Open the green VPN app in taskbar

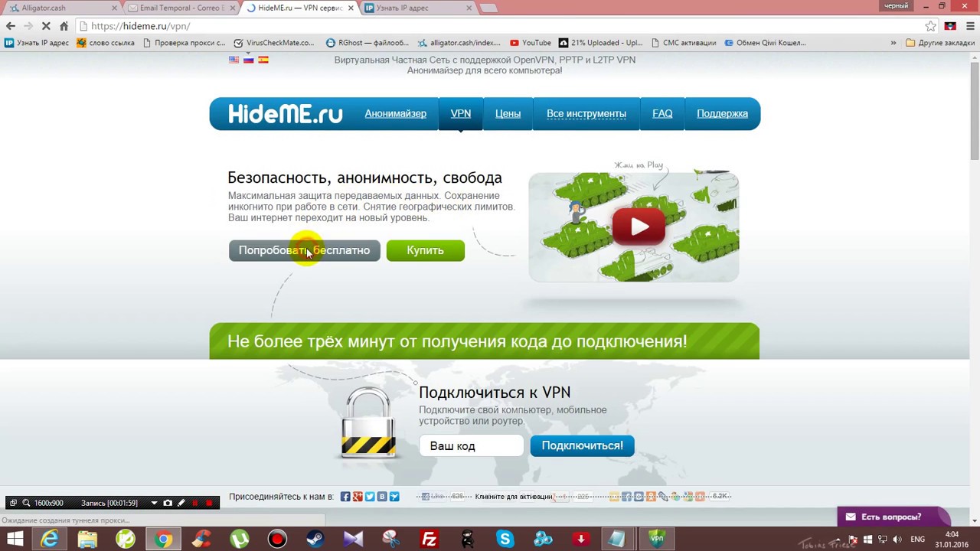(x=656, y=539)
